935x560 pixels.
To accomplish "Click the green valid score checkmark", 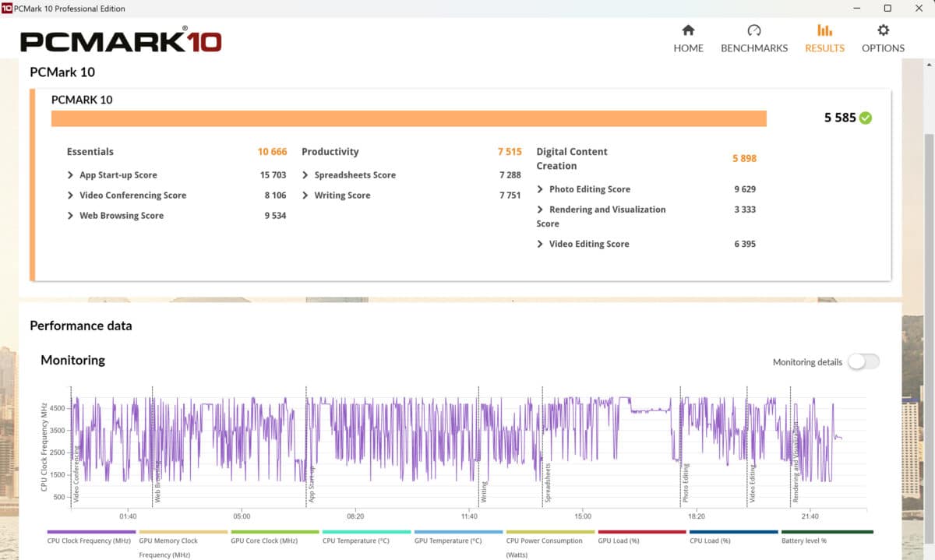I will coord(866,118).
